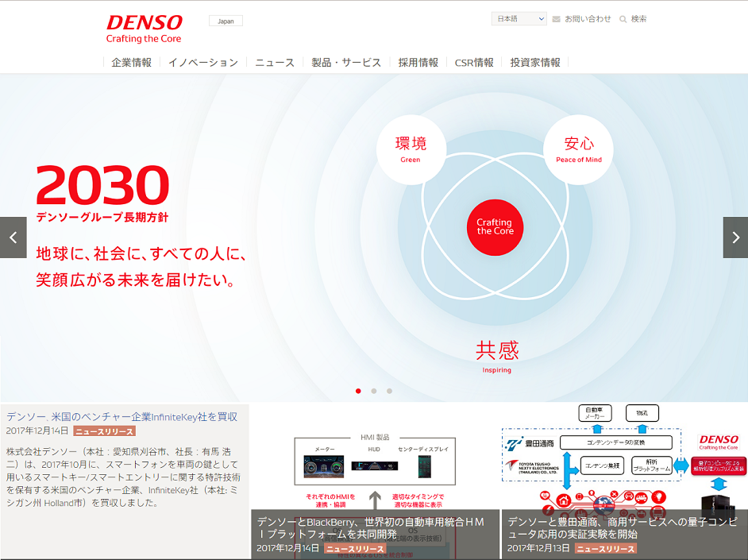
Task: Open the 豊田通商 quantum computer article
Action: (x=623, y=528)
